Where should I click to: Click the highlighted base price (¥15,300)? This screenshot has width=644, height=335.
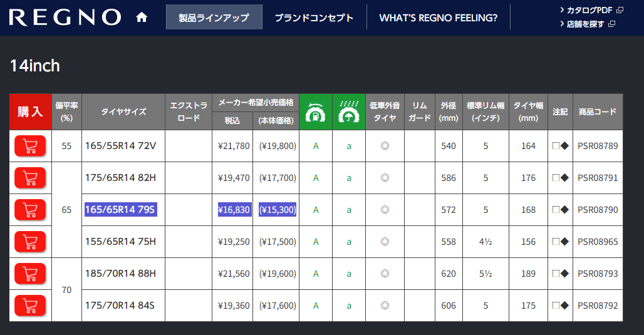coord(278,210)
